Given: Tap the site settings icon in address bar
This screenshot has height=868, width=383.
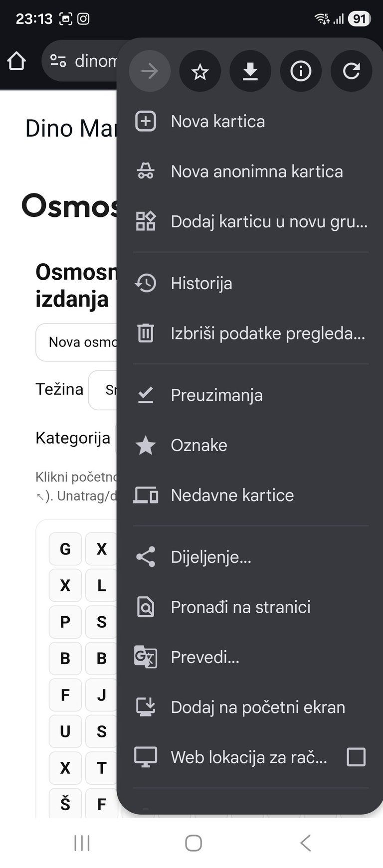Looking at the screenshot, I should click(x=58, y=61).
